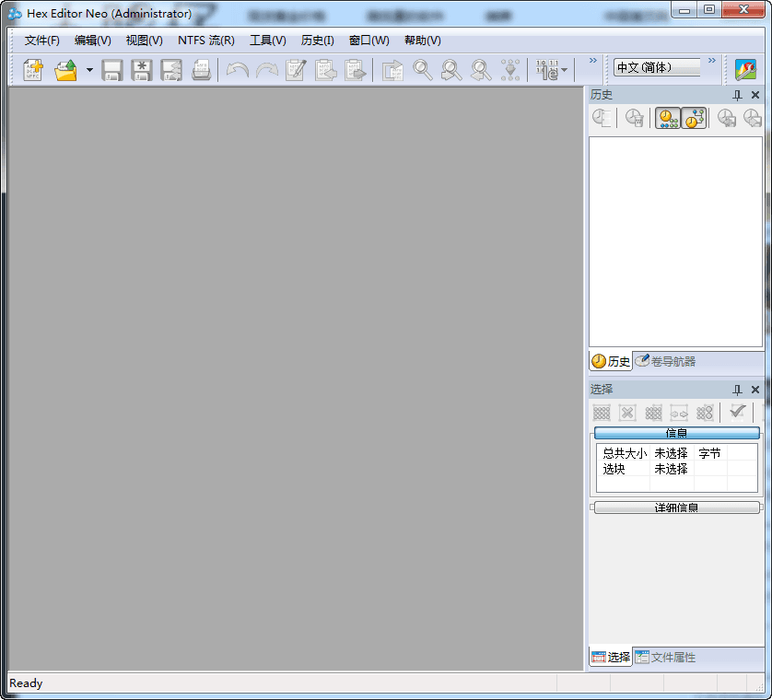The image size is (772, 700).
Task: Click the Find Next magnifier icon
Action: click(451, 70)
